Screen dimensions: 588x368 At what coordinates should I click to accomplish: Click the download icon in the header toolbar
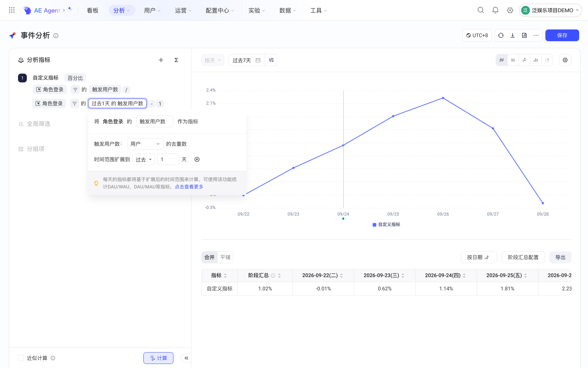513,36
